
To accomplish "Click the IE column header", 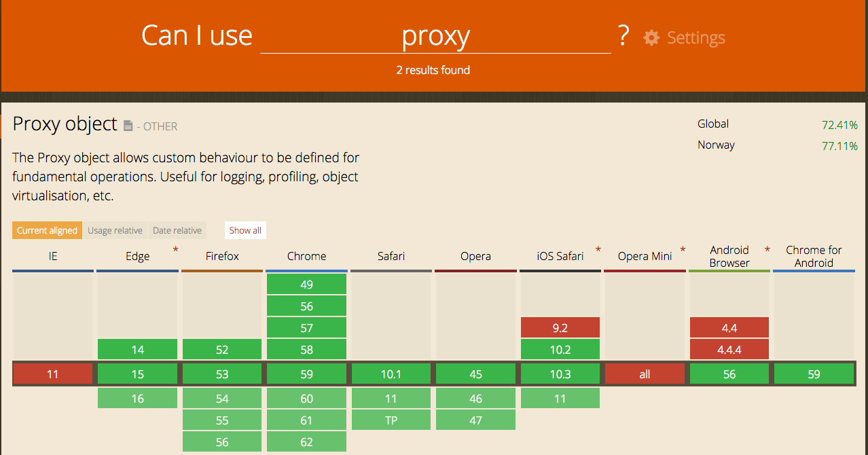I will (53, 256).
